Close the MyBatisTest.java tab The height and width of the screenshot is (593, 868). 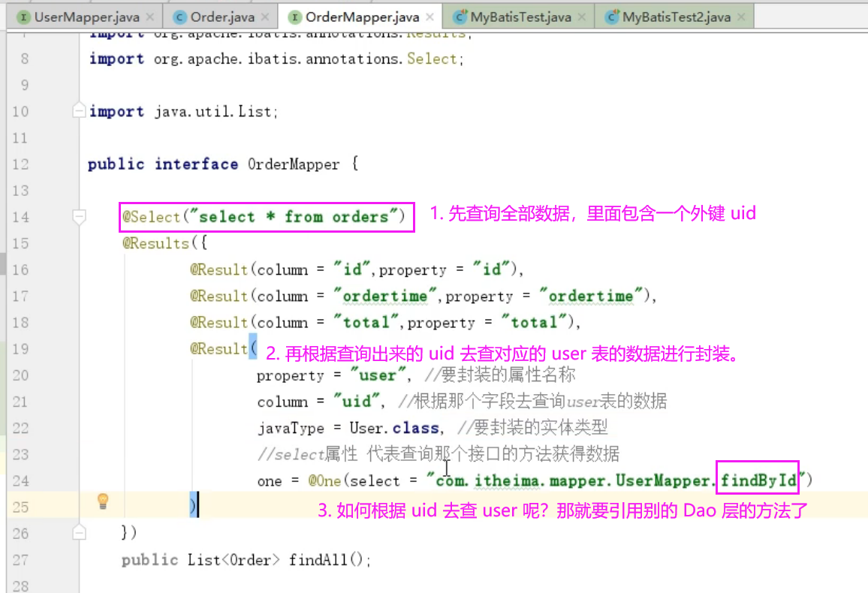[582, 17]
